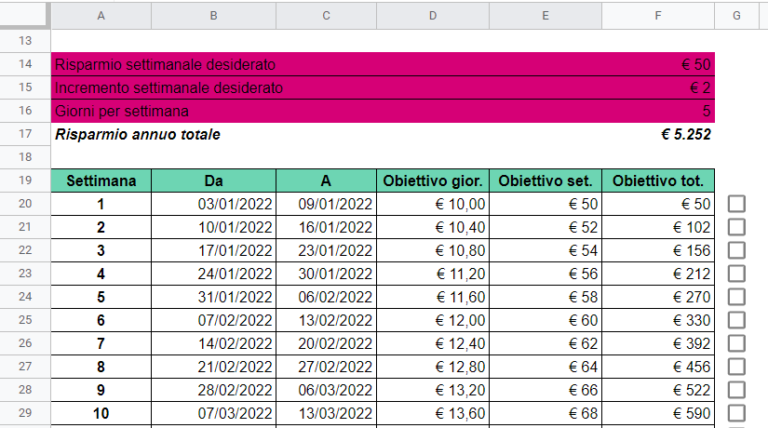Select the 'Da' header cell
The image size is (768, 428).
pyautogui.click(x=214, y=181)
